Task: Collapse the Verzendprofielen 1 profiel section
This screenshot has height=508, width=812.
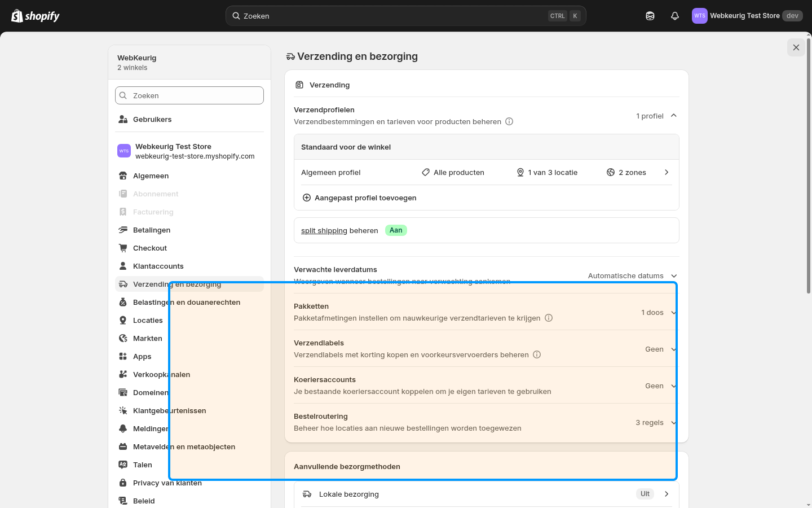Action: pos(674,116)
